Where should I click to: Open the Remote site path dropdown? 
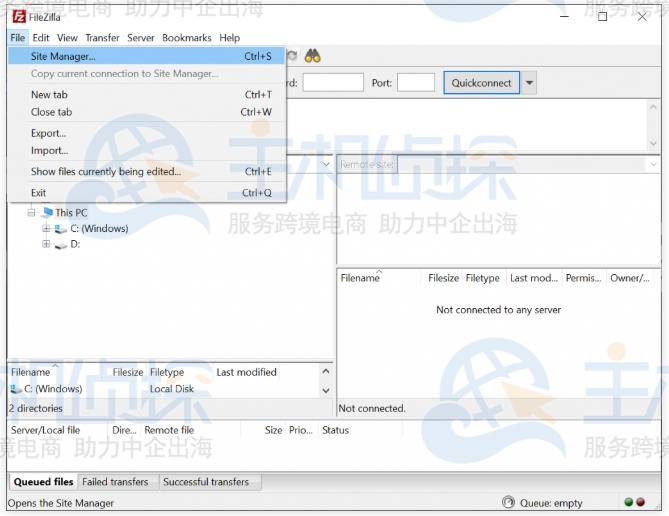point(654,164)
